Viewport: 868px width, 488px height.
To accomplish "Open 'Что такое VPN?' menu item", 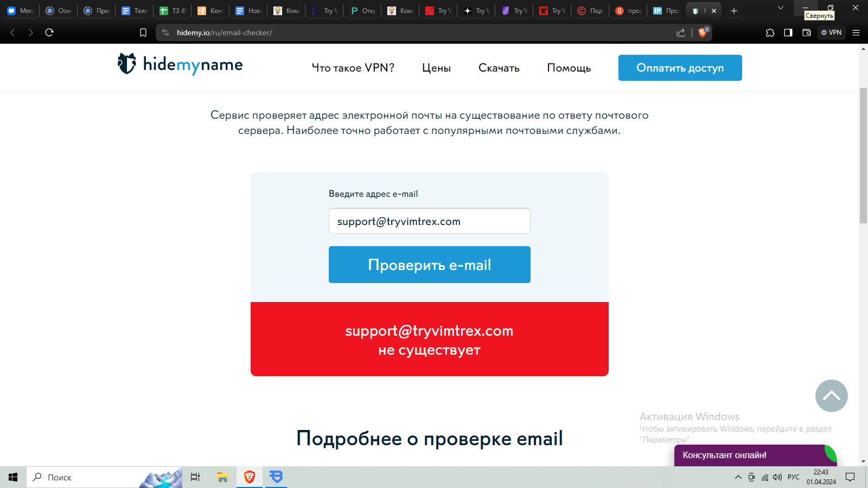I will click(x=353, y=68).
